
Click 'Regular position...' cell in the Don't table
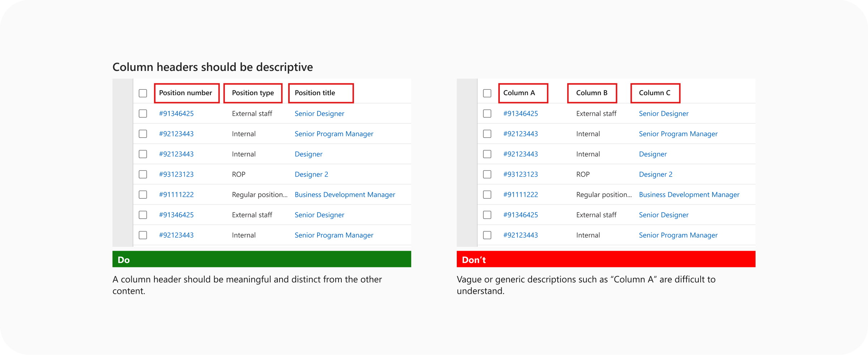pos(604,195)
